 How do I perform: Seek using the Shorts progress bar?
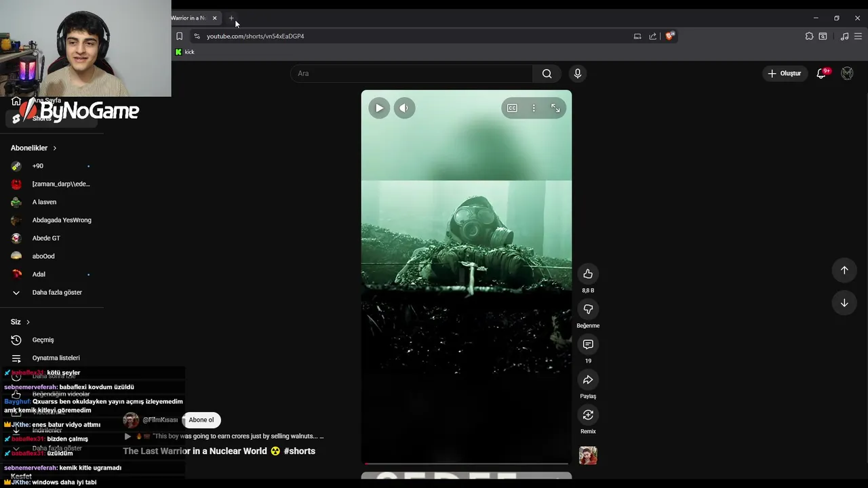[467, 464]
